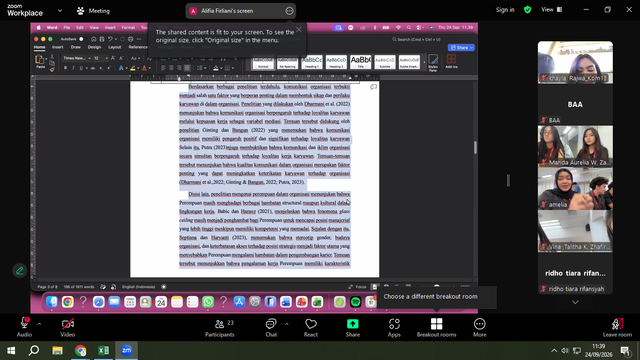This screenshot has width=640, height=360.
Task: Open the Format menu in Mac menu bar
Action: click(x=128, y=28)
